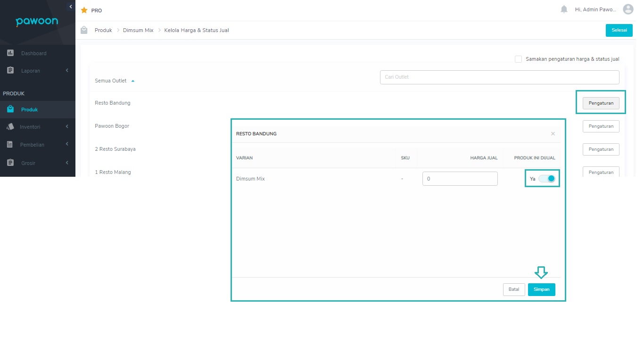Go to the Produk breadcrumb link
This screenshot has height=362, width=644.
coord(103,30)
